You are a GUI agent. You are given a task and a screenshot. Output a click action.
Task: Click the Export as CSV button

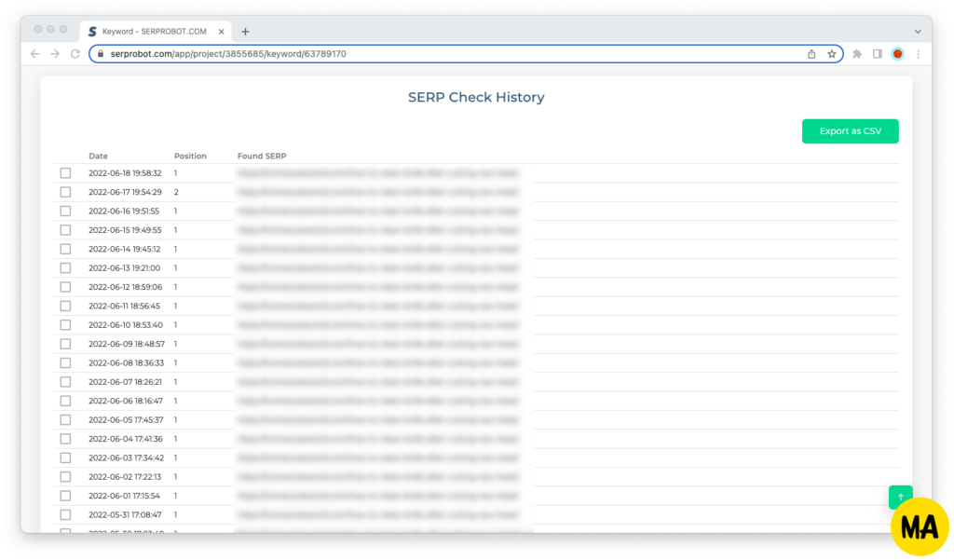pyautogui.click(x=850, y=131)
